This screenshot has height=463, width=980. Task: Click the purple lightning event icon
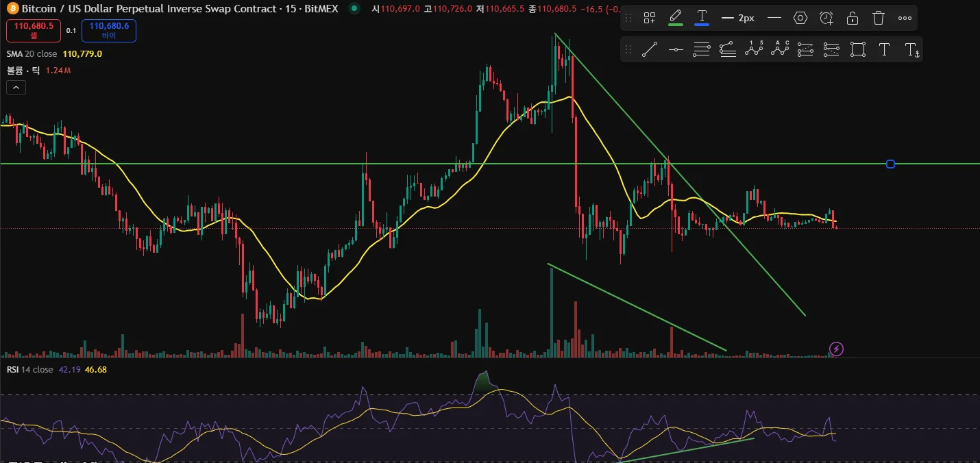point(836,349)
